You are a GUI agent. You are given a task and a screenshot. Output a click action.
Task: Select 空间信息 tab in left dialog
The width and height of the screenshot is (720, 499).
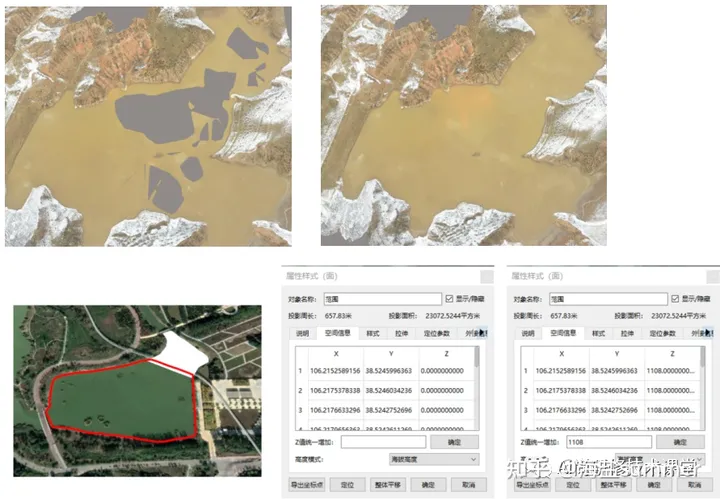pyautogui.click(x=338, y=333)
